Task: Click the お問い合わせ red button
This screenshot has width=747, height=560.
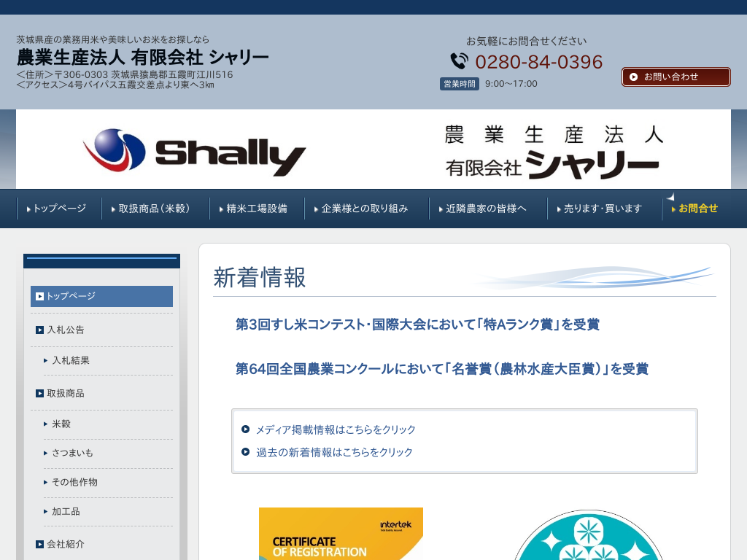Action: coord(676,77)
